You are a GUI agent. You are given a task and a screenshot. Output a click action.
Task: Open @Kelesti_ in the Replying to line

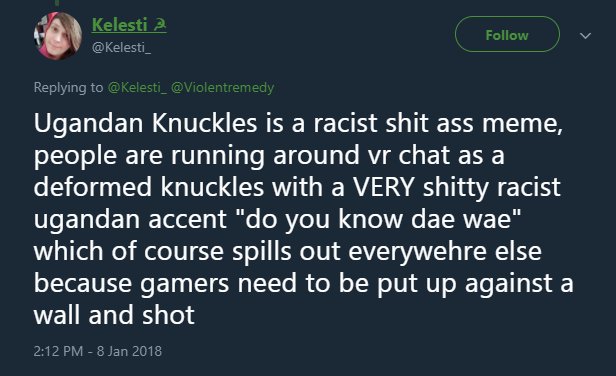point(137,87)
